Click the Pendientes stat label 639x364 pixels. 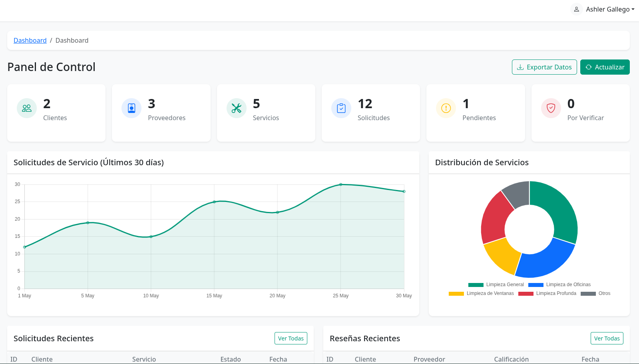tap(479, 118)
